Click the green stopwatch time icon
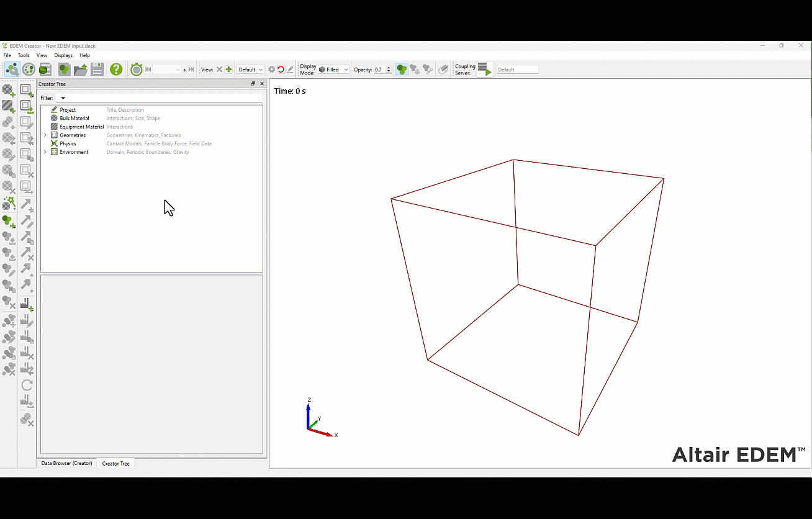Viewport: 812px width, 519px height. 137,70
